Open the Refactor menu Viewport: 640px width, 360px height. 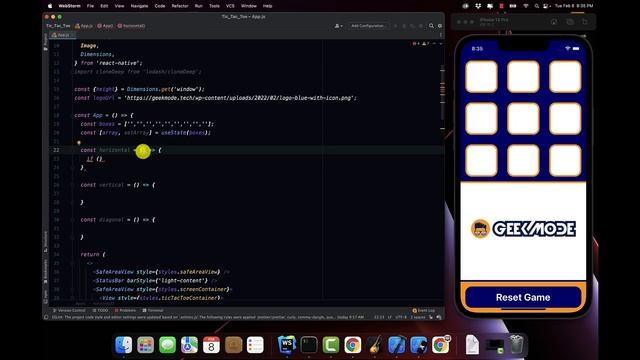180,6
